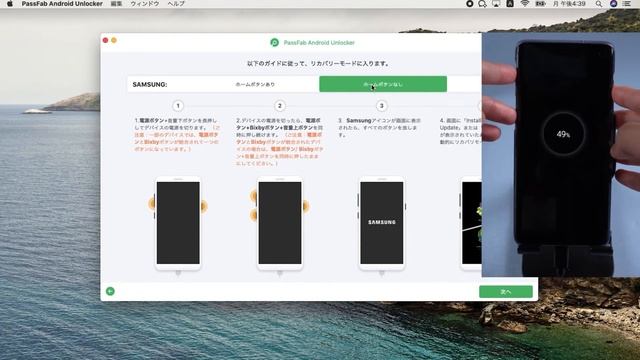640x360 pixels.
Task: Click step 1 phone illustration
Action: 178,224
